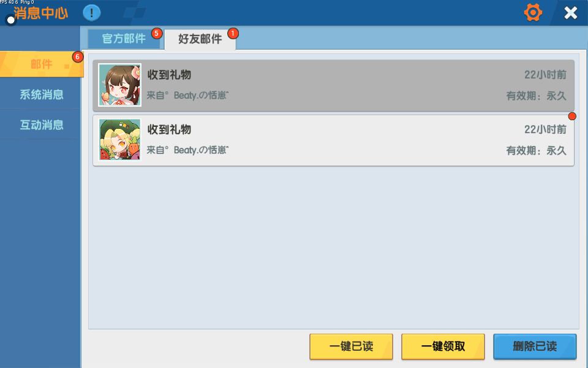Viewport: 588px width, 368px height.
Task: Open the 邮件 sidebar section
Action: [41, 64]
